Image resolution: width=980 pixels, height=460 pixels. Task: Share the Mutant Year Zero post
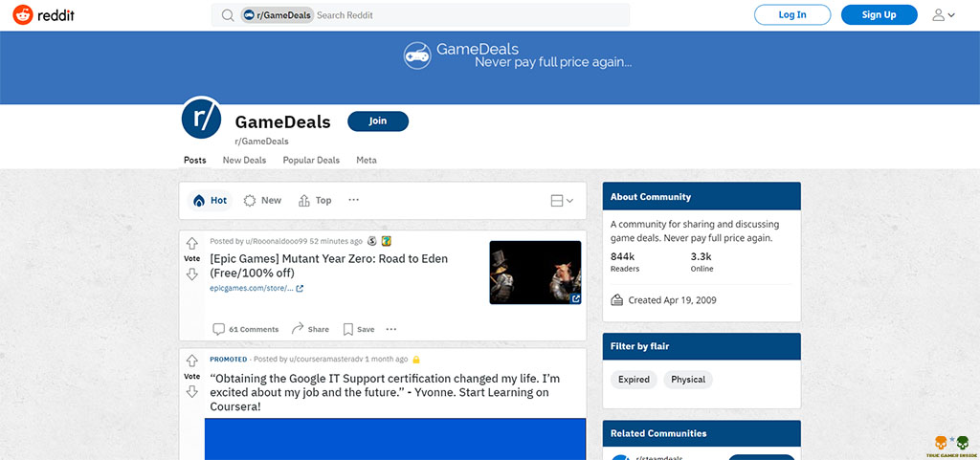click(310, 329)
